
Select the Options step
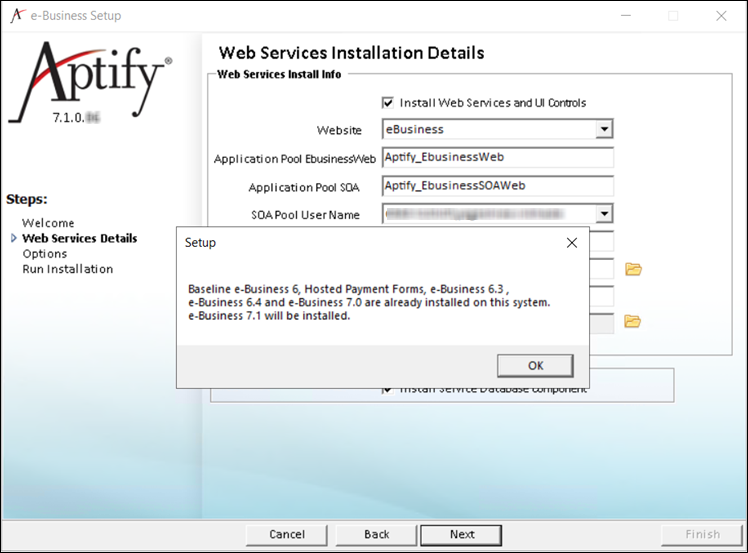(45, 253)
